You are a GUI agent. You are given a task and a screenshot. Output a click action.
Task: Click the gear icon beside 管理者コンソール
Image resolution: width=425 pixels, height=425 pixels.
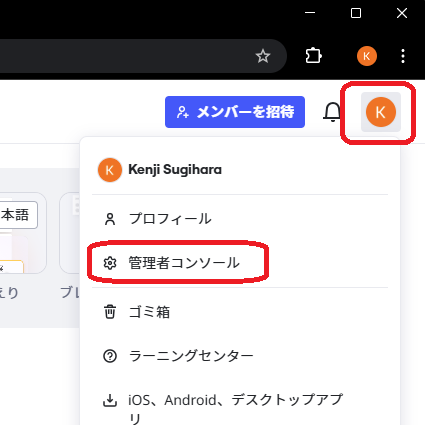tap(110, 263)
